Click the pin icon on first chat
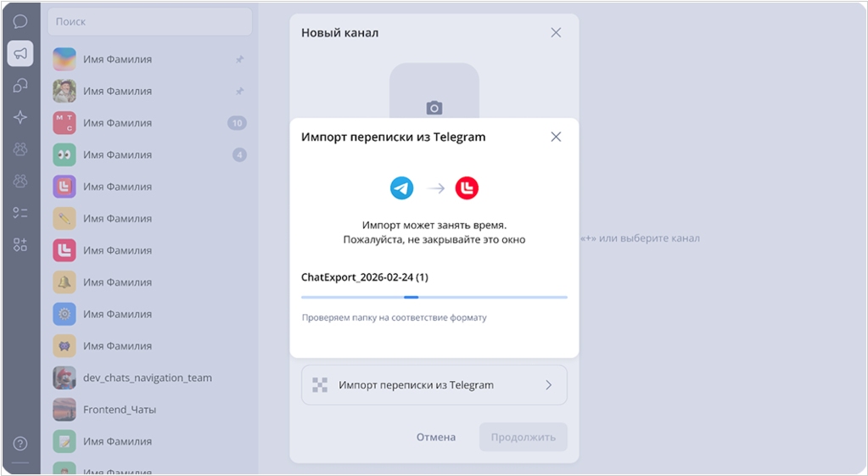The image size is (868, 476). [x=239, y=60]
